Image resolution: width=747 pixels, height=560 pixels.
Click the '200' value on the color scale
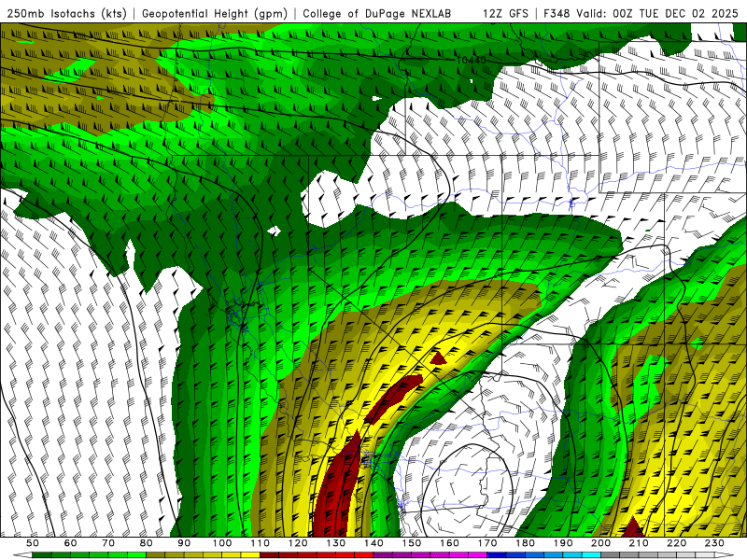(600, 543)
